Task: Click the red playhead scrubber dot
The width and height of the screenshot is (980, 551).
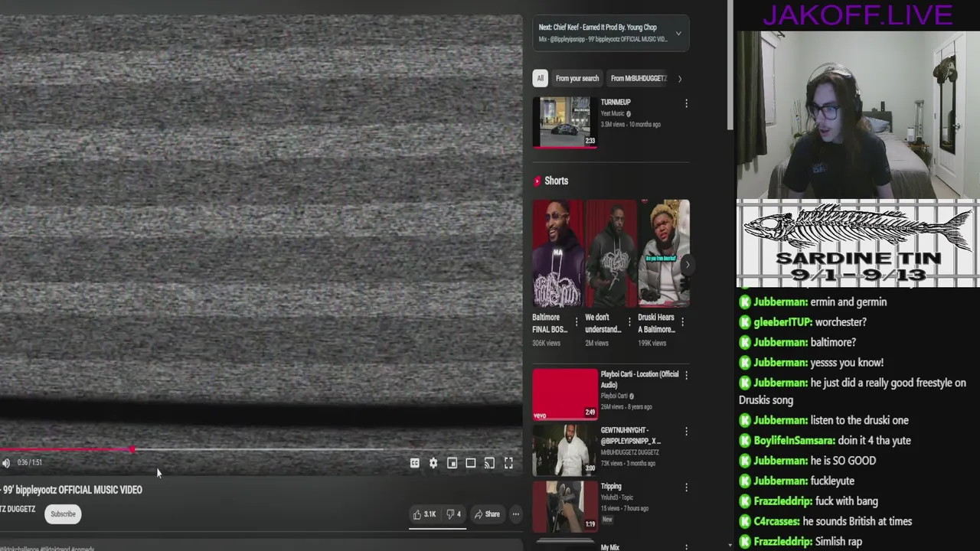Action: (133, 450)
